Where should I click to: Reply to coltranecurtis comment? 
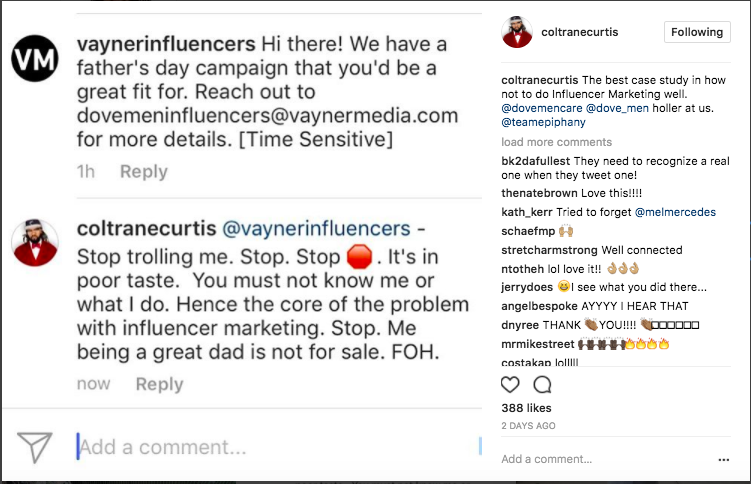pyautogui.click(x=159, y=384)
